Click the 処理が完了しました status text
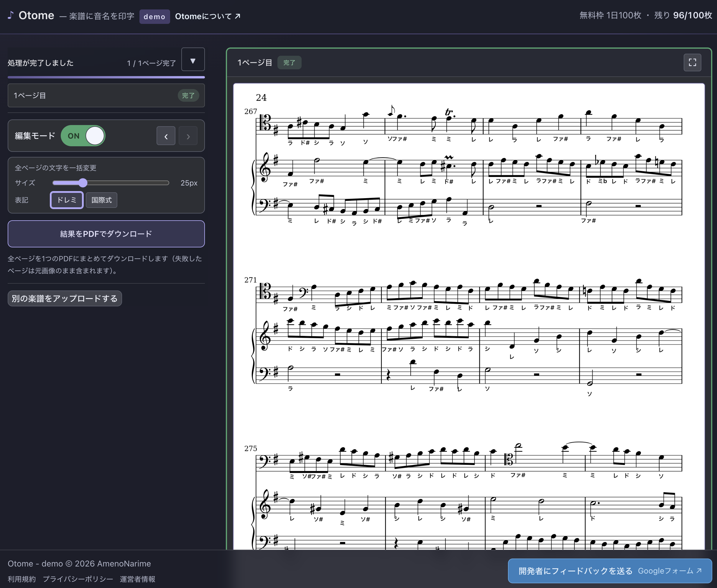 click(41, 63)
